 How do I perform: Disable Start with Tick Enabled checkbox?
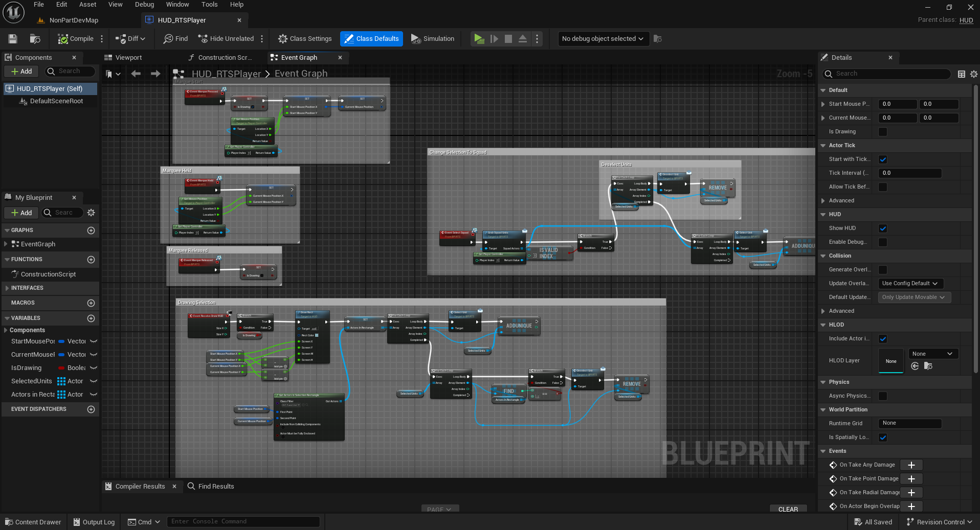pos(882,159)
